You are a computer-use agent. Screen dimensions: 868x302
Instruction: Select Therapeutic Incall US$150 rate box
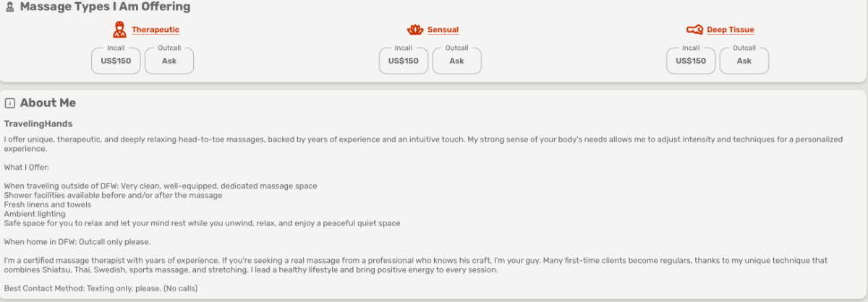[116, 61]
